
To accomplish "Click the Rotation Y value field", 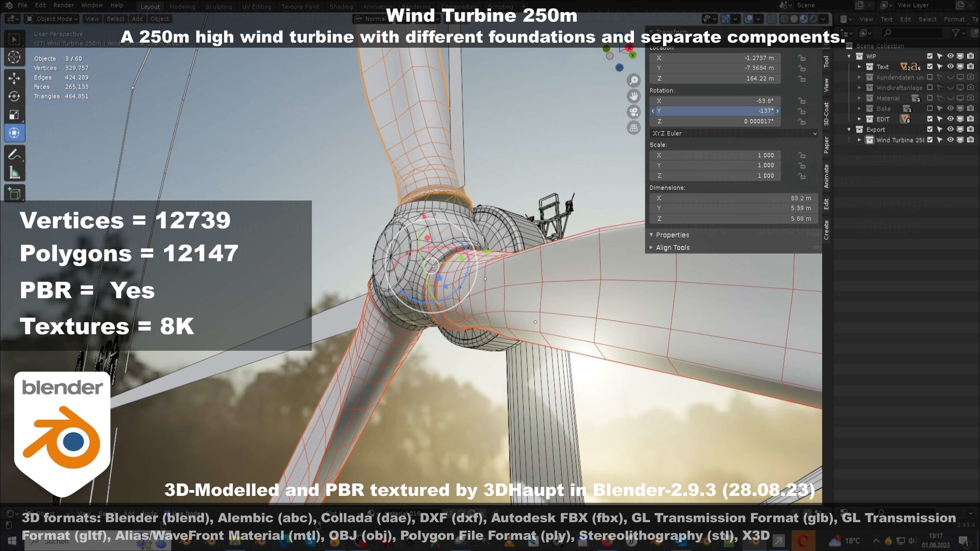I will click(715, 111).
